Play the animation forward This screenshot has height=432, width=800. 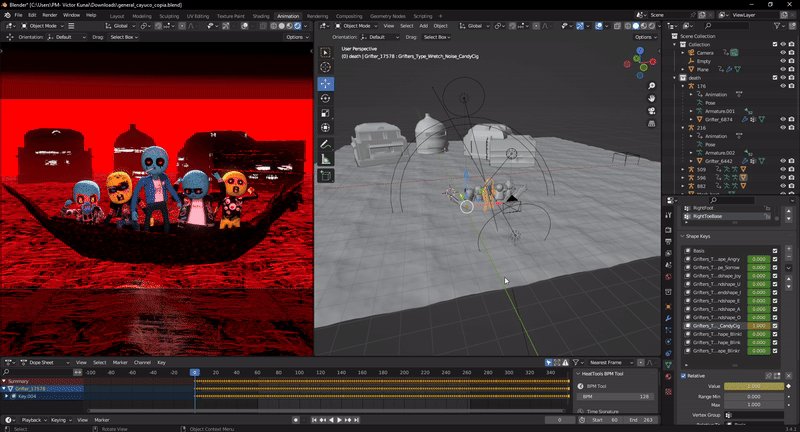(x=339, y=420)
